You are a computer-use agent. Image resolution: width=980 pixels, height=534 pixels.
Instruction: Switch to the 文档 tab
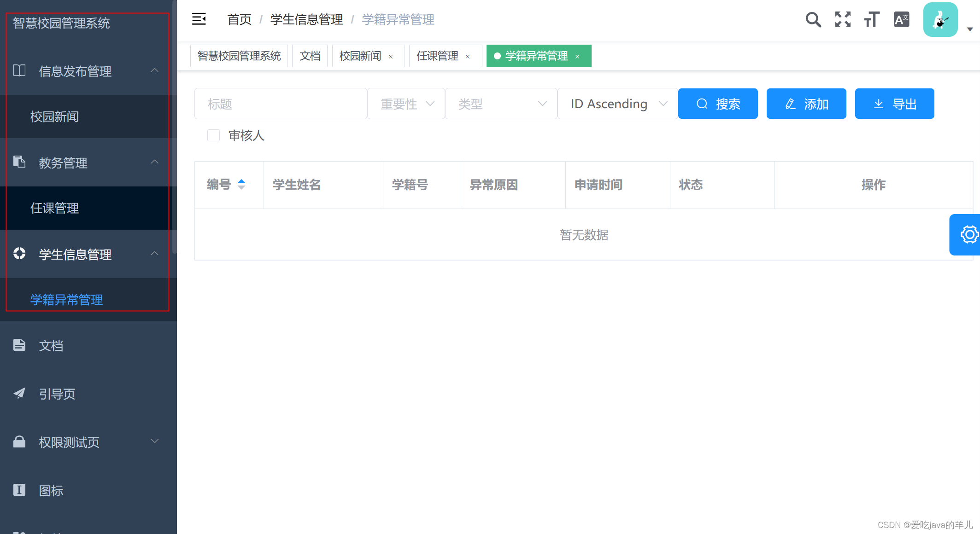(x=310, y=56)
